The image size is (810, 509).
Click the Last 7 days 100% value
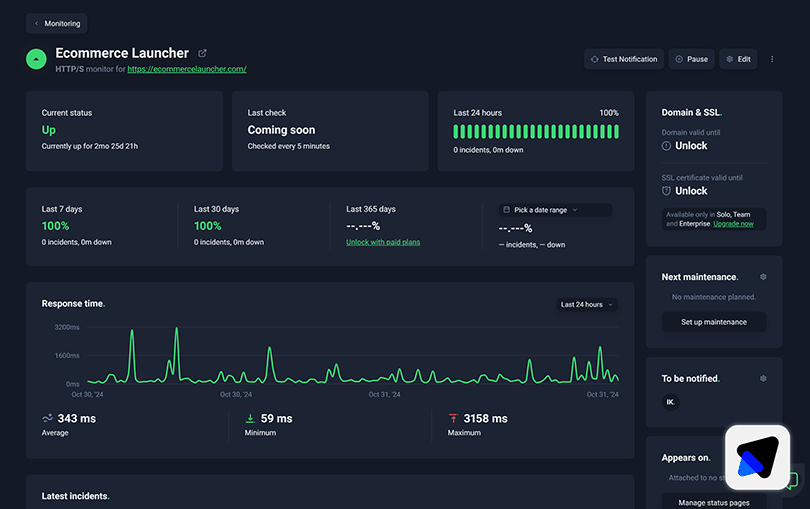point(55,226)
